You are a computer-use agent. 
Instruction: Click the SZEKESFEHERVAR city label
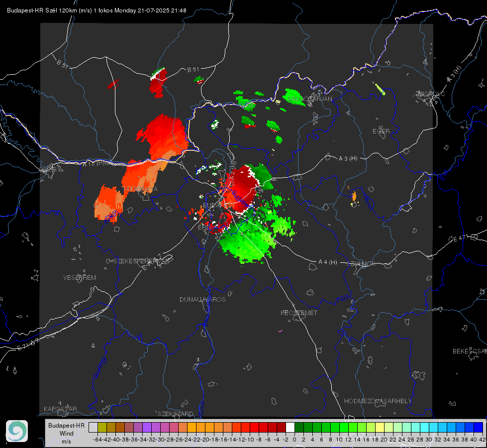pyautogui.click(x=142, y=261)
